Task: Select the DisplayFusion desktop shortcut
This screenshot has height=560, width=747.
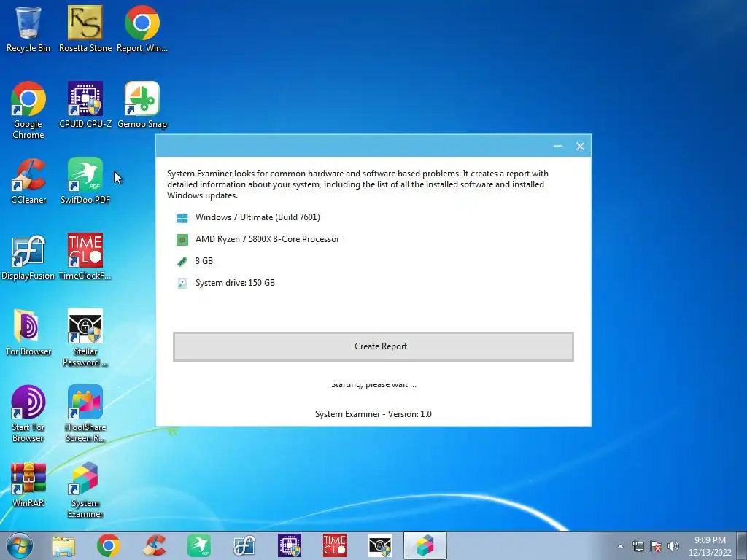Action: 28,257
